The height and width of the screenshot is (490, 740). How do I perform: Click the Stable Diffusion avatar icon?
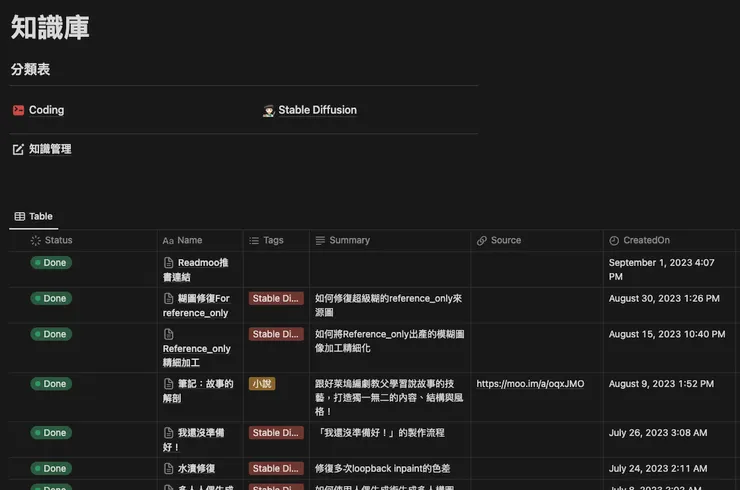pos(269,110)
